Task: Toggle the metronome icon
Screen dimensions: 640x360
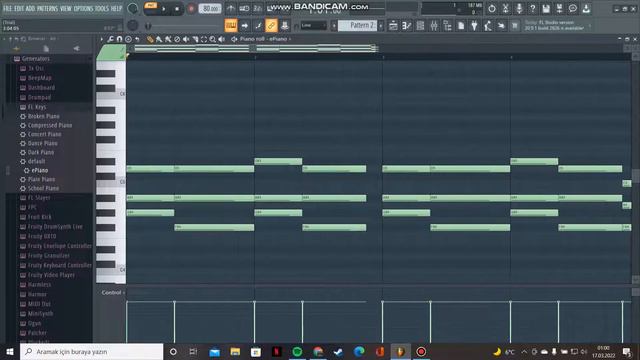Action: coord(231,9)
